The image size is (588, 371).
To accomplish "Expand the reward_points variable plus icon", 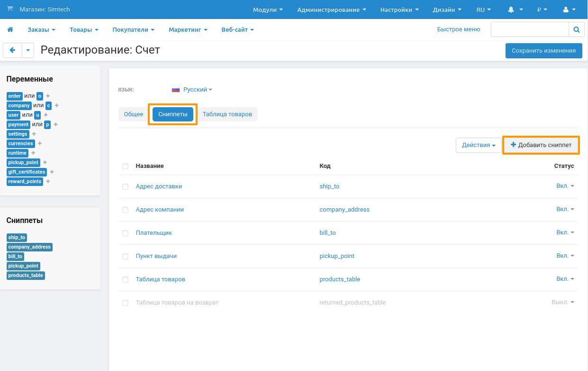I will pyautogui.click(x=48, y=182).
